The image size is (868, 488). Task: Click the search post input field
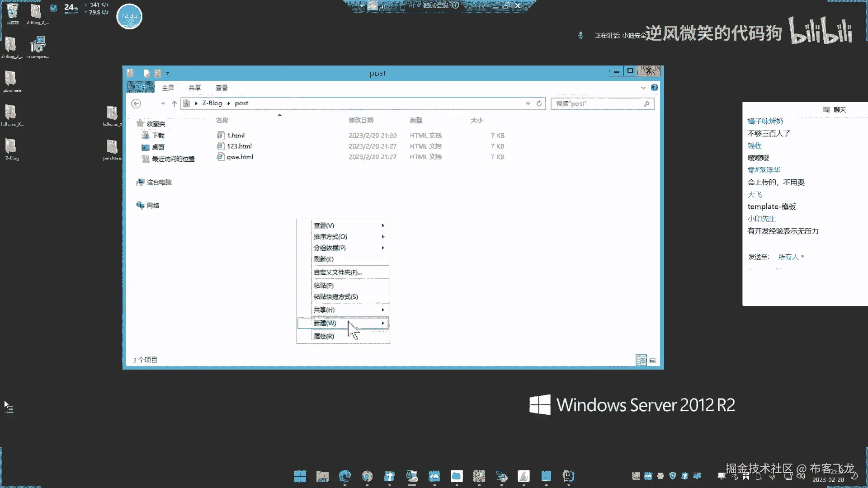[x=597, y=103]
